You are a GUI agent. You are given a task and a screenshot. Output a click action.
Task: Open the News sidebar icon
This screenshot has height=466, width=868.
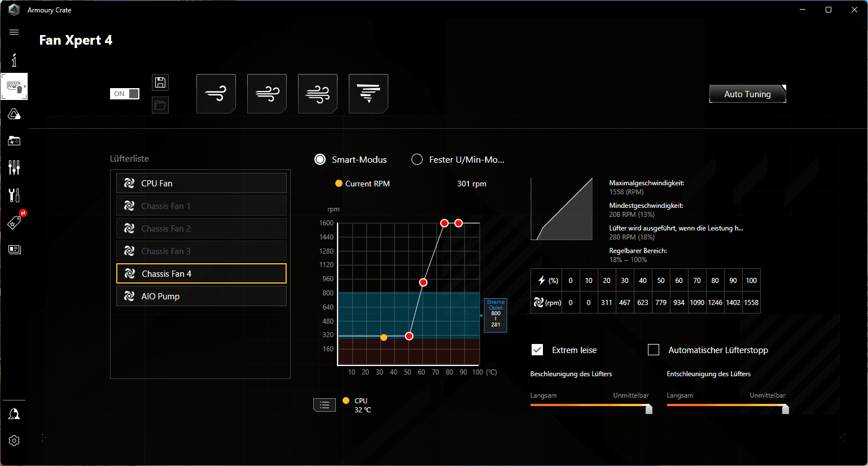tap(14, 249)
